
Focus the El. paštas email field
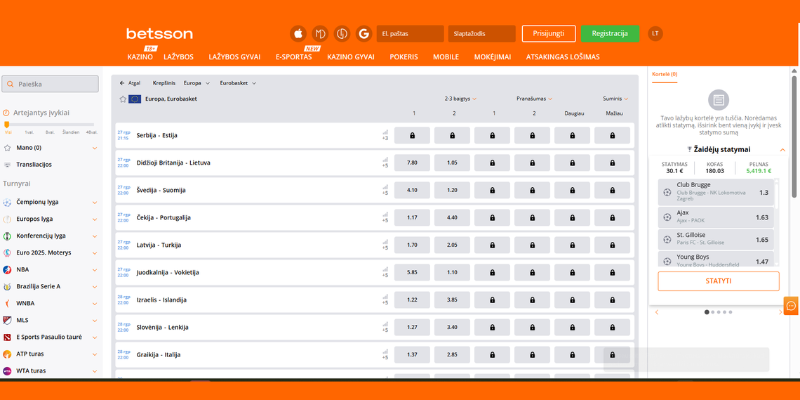(x=410, y=34)
